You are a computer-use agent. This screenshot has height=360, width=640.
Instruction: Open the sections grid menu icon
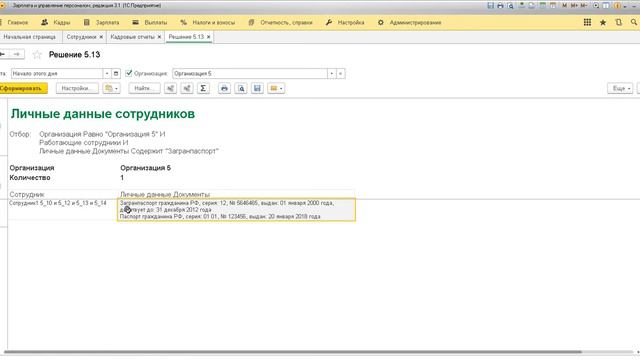(x=587, y=22)
